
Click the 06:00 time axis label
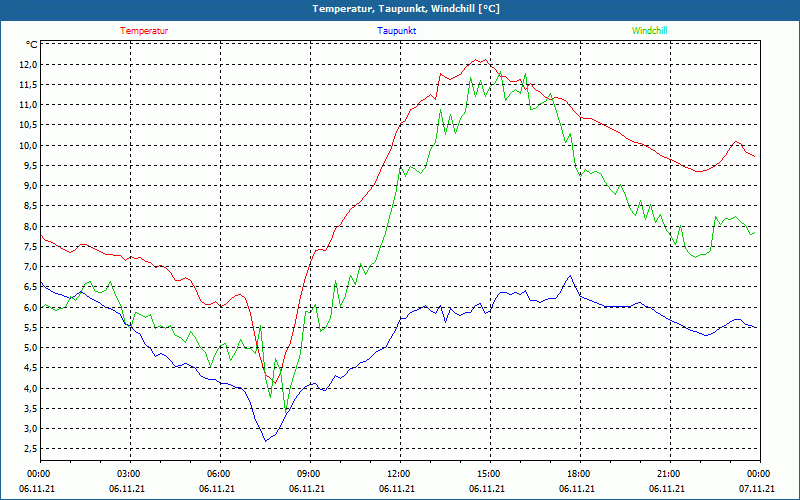tap(217, 474)
